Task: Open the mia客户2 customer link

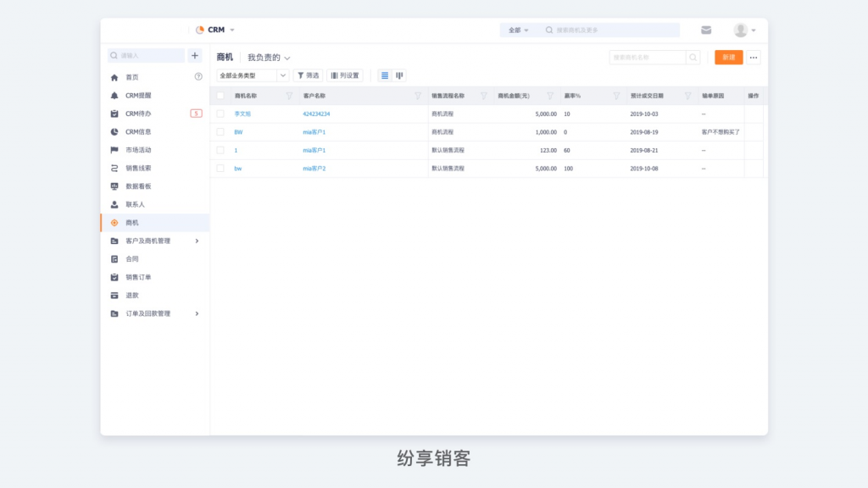Action: 314,169
